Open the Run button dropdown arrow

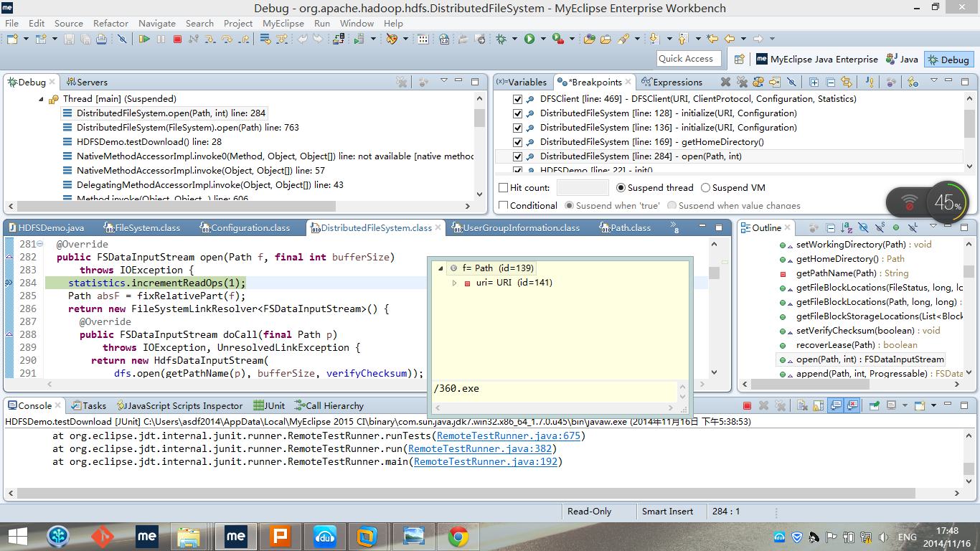pos(542,39)
